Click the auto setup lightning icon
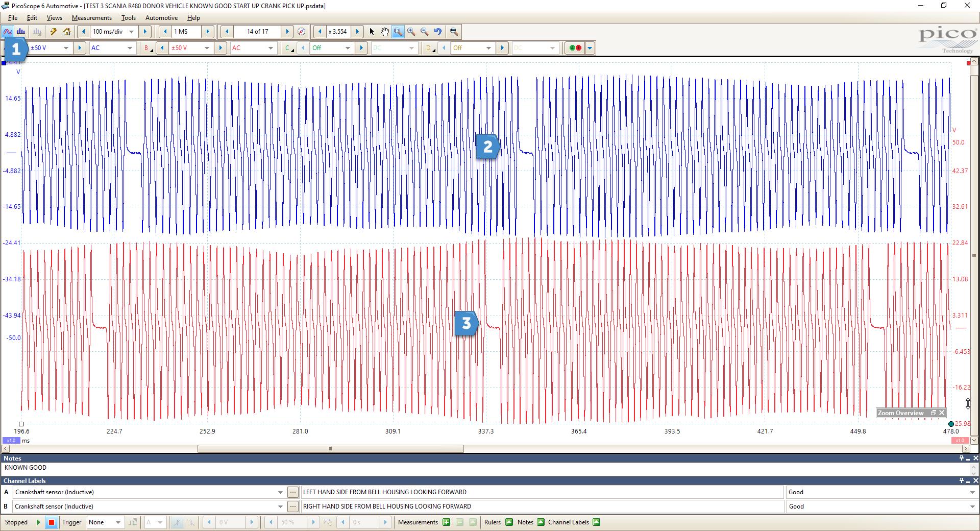The height and width of the screenshot is (531, 980). coord(53,32)
